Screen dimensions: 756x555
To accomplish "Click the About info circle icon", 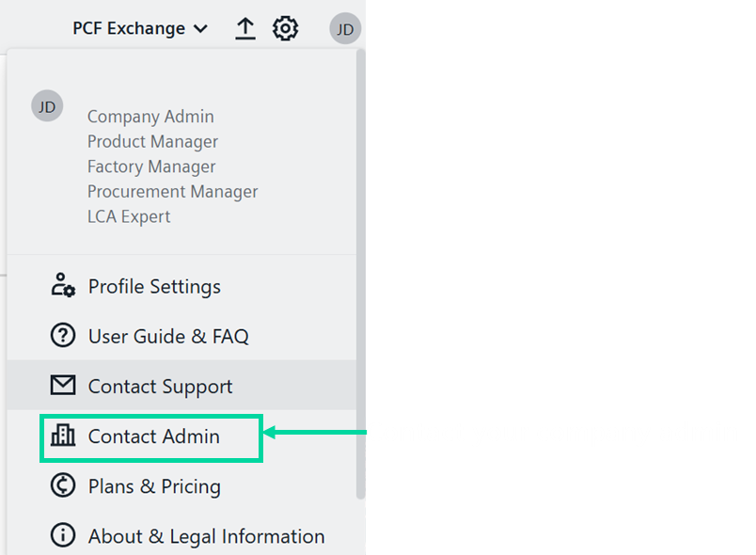I will click(63, 535).
